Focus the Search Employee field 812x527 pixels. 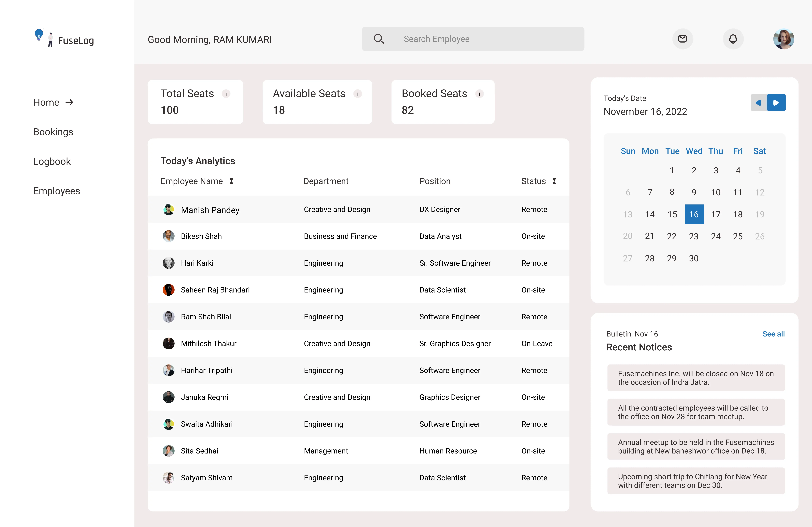[473, 39]
